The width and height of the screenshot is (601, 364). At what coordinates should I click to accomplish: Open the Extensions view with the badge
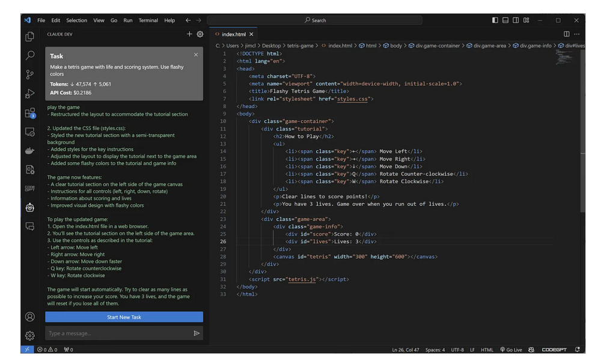coord(29,113)
